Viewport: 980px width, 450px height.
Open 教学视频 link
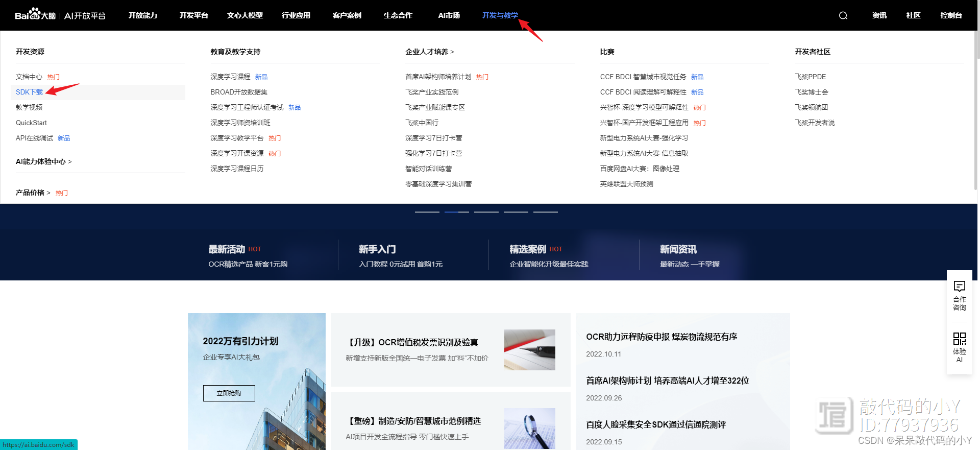pos(29,107)
